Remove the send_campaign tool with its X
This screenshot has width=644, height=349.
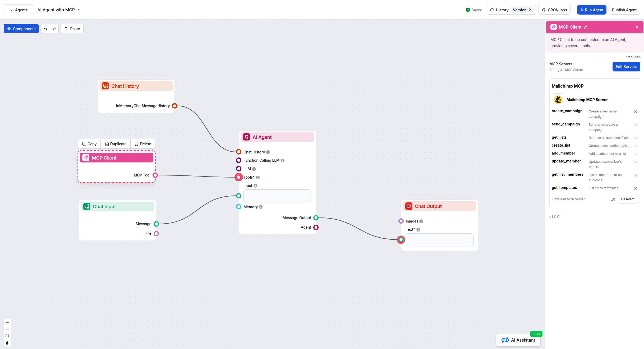pos(636,125)
